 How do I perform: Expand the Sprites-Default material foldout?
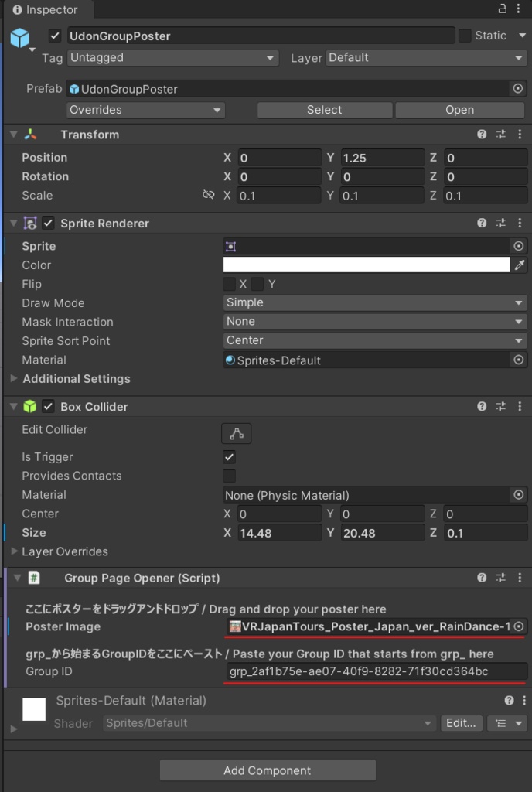coord(14,729)
